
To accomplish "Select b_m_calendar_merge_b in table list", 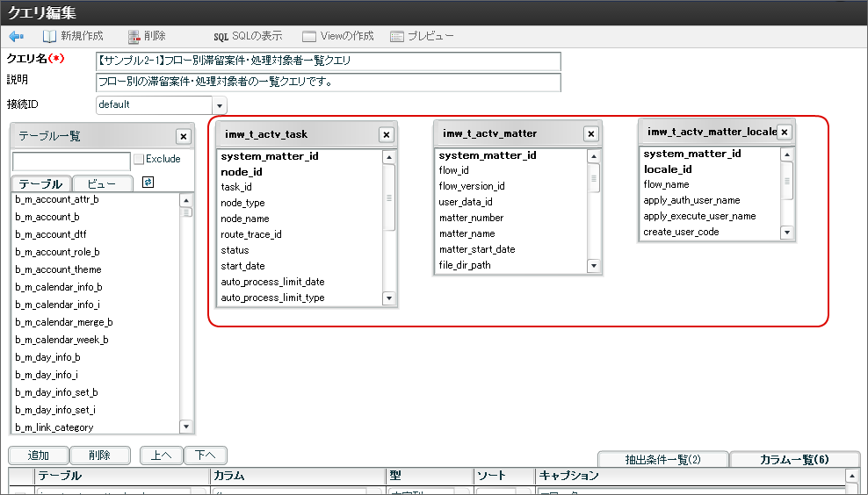I will point(64,322).
